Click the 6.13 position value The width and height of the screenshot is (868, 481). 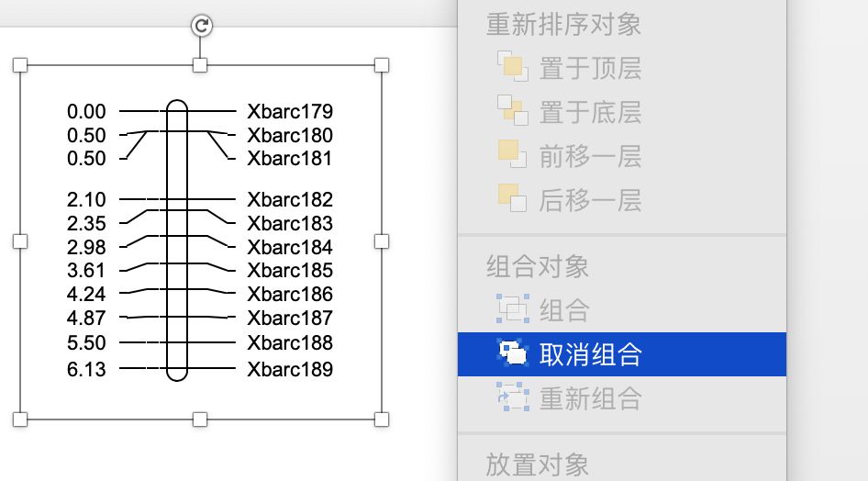86,369
